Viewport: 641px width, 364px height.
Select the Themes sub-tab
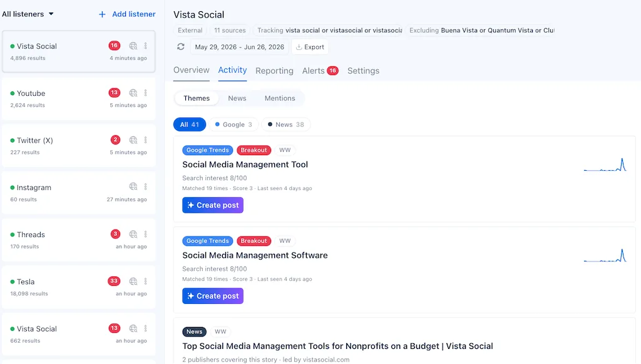pyautogui.click(x=197, y=98)
